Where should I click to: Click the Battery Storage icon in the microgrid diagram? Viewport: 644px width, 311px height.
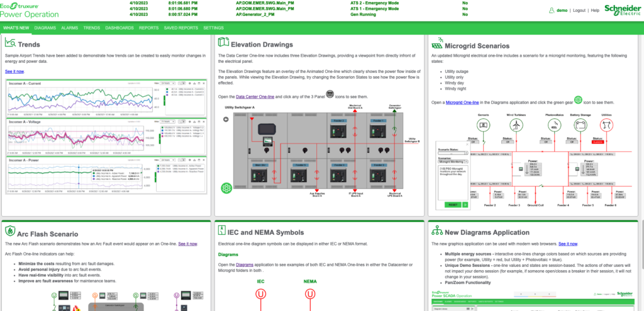[x=580, y=125]
